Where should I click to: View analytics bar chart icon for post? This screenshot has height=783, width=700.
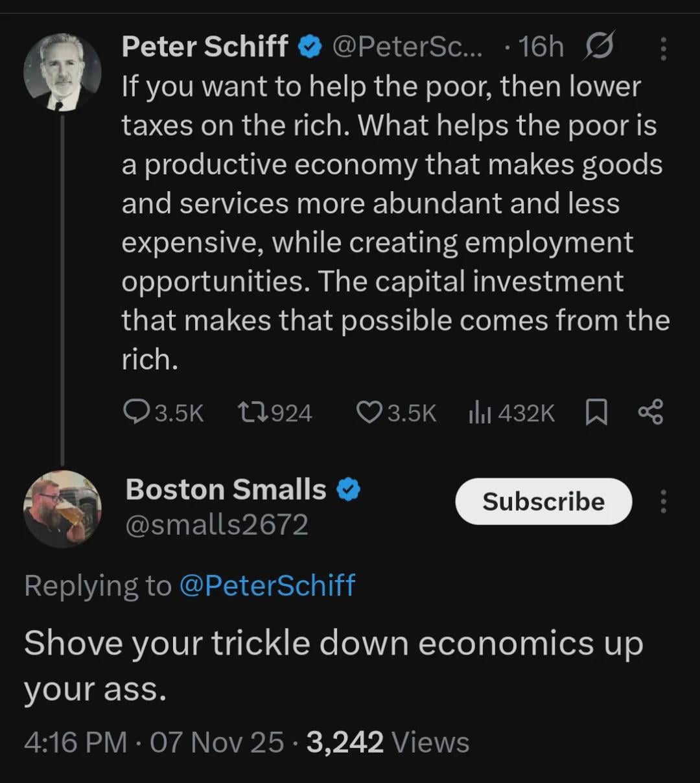coord(480,412)
